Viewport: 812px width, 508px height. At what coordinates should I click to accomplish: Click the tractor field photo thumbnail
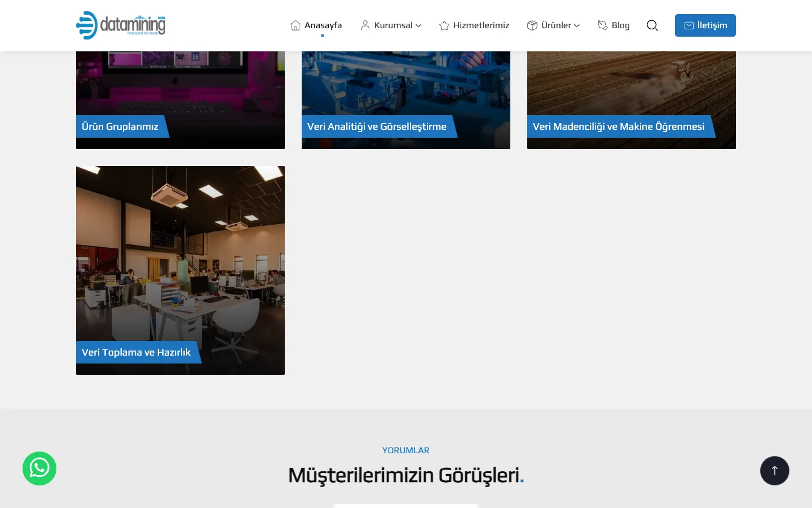point(632,100)
